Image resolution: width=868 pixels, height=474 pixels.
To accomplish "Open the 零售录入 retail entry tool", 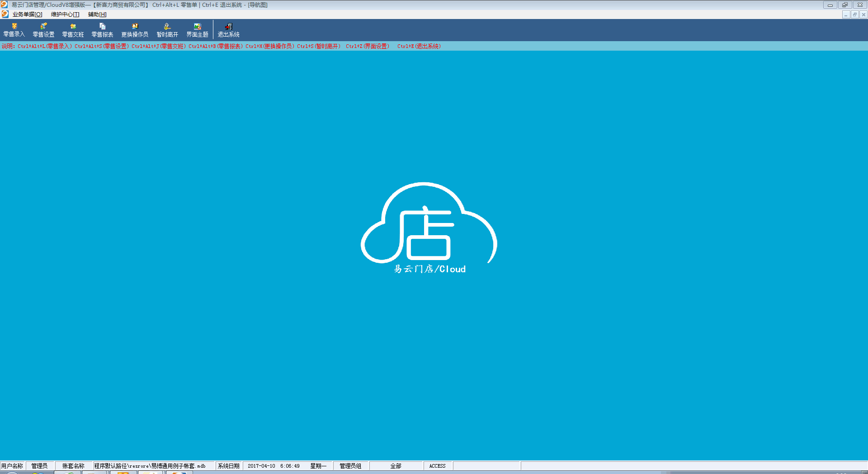I will point(14,30).
